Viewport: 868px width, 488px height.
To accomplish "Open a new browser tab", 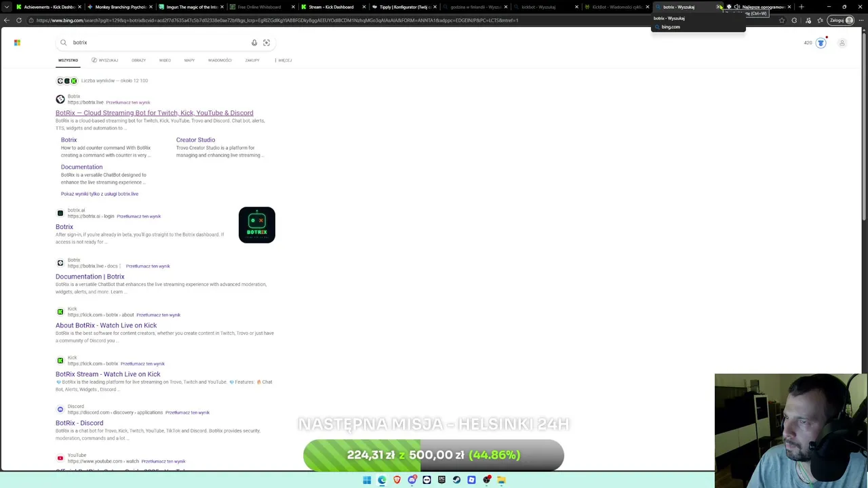I will (x=802, y=7).
